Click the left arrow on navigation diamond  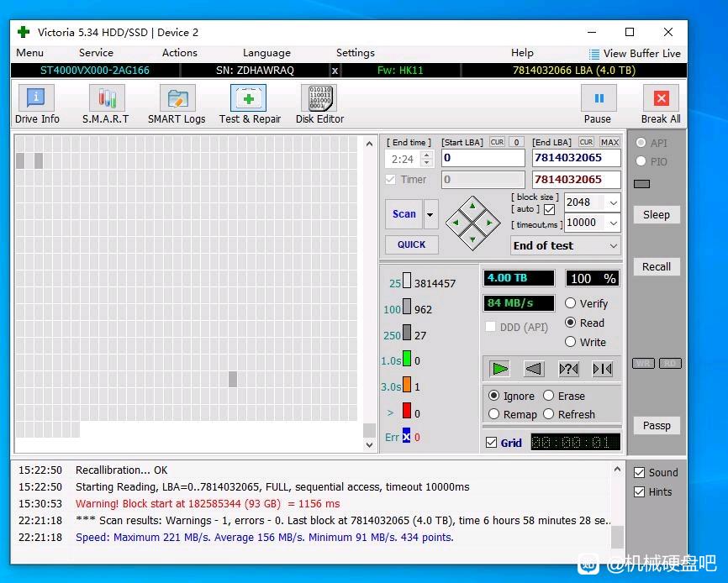coord(456,223)
